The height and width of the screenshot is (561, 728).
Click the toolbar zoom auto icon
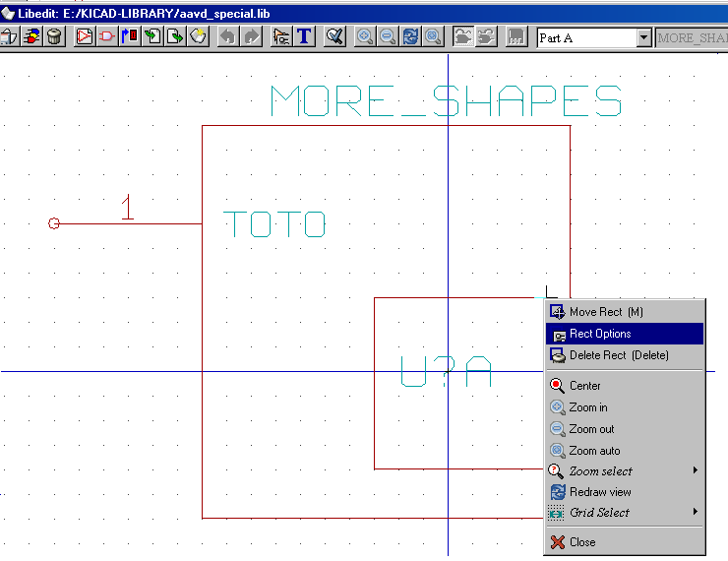pyautogui.click(x=433, y=37)
